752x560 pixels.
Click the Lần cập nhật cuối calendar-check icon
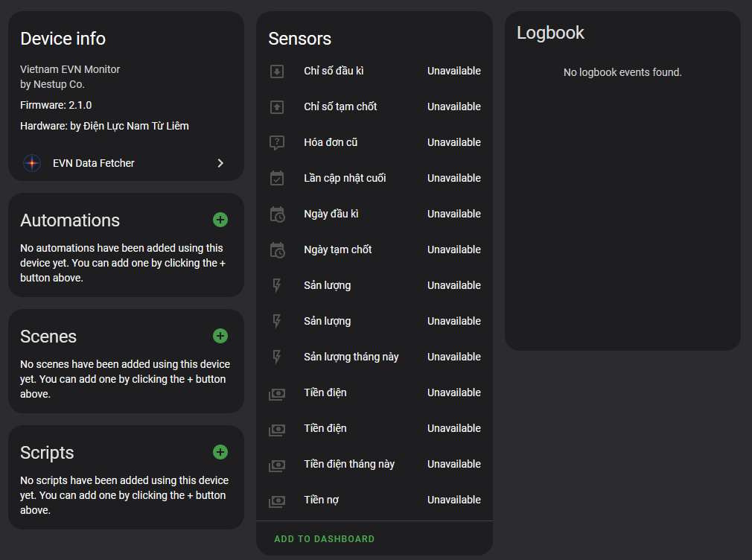[277, 178]
